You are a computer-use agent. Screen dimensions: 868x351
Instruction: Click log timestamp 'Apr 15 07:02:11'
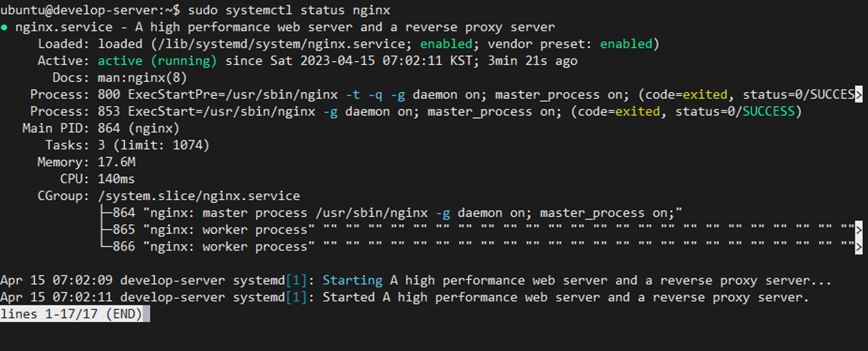coord(56,298)
